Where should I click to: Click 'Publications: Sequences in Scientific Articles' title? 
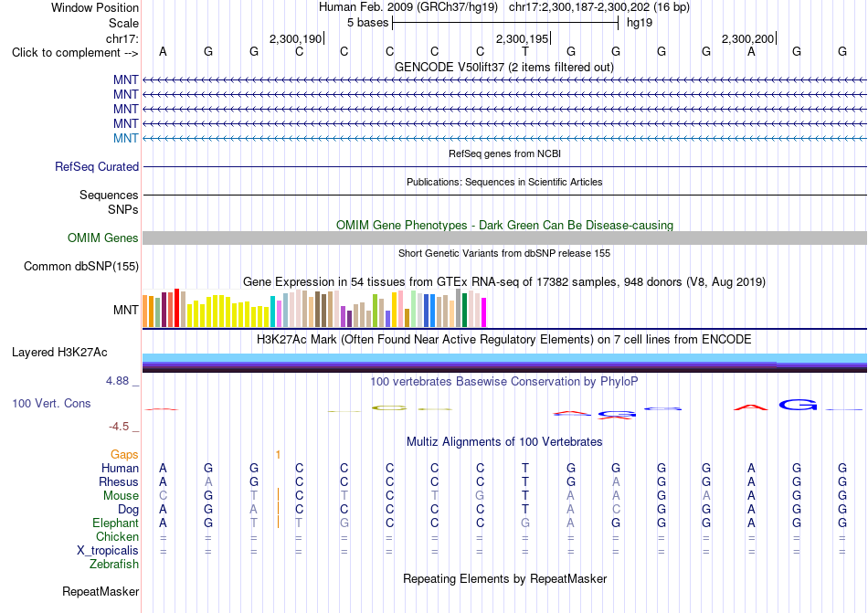pos(504,182)
